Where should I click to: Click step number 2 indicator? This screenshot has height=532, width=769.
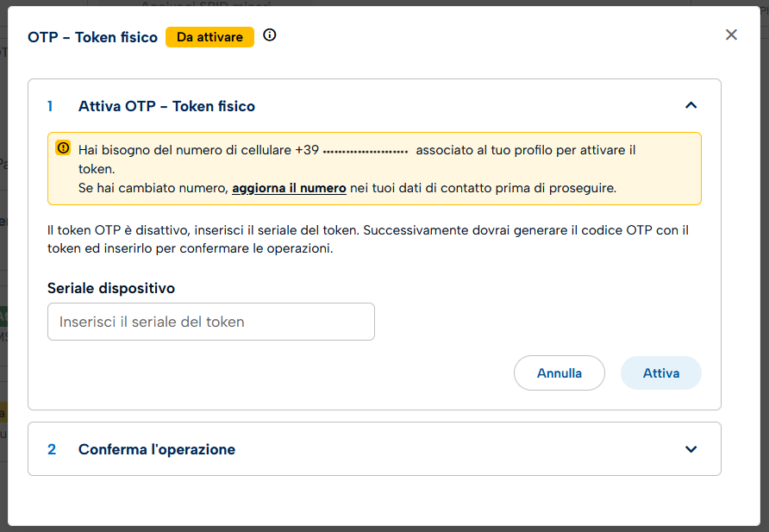point(52,449)
